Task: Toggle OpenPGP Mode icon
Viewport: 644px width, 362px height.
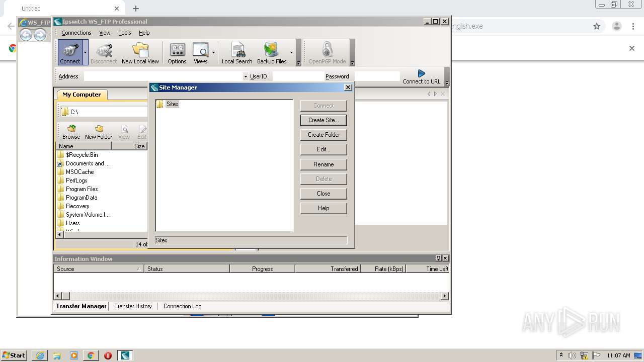Action: point(327,52)
